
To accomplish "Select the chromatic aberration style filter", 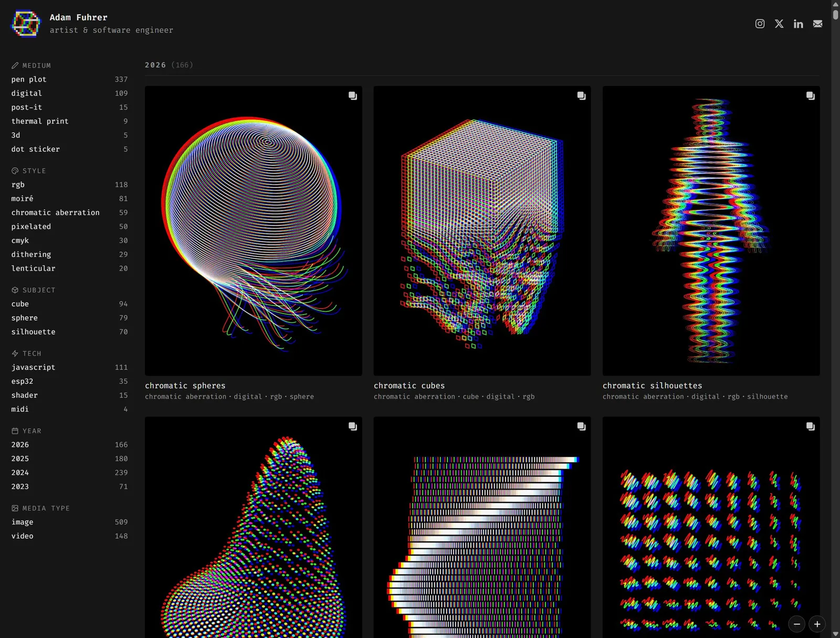I will tap(69, 213).
